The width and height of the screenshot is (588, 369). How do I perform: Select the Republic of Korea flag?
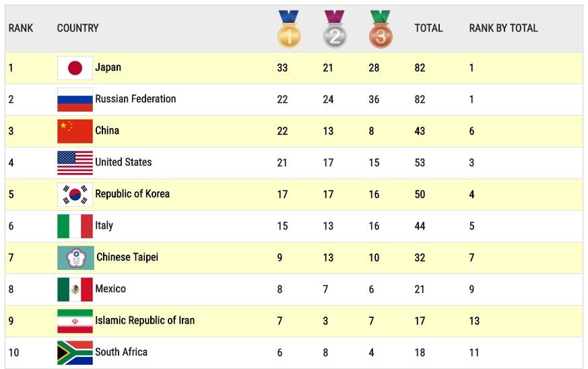point(75,194)
